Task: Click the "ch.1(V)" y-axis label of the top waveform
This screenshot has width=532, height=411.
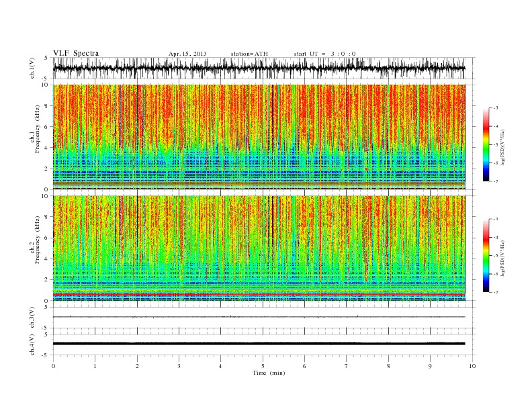Action: [32, 68]
